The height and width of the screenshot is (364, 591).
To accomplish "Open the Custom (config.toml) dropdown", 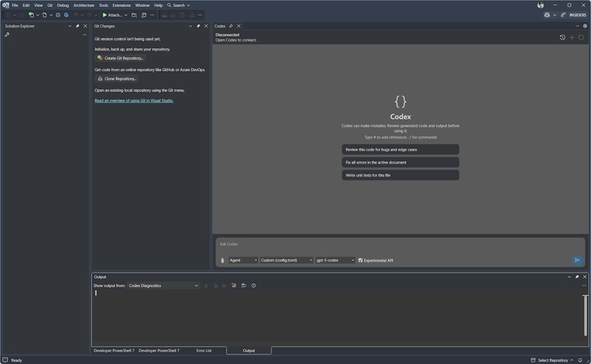I will click(287, 260).
